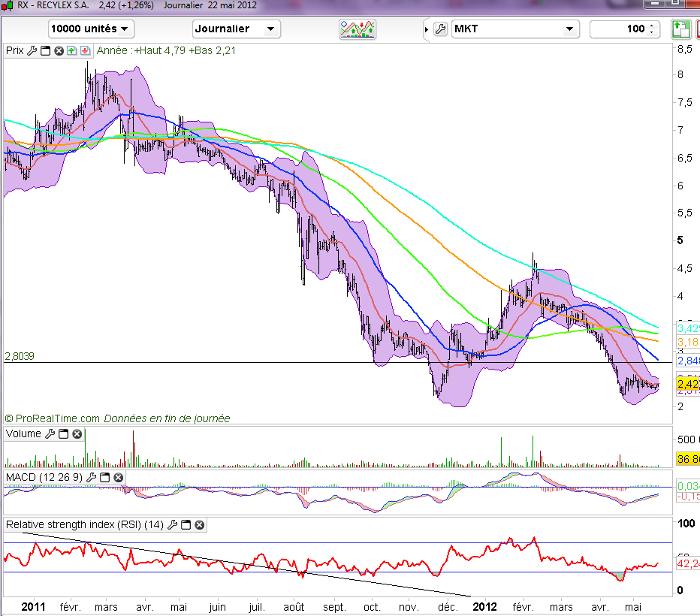Maximize the Prix price panel
Image resolution: width=700 pixels, height=616 pixels.
pos(45,51)
